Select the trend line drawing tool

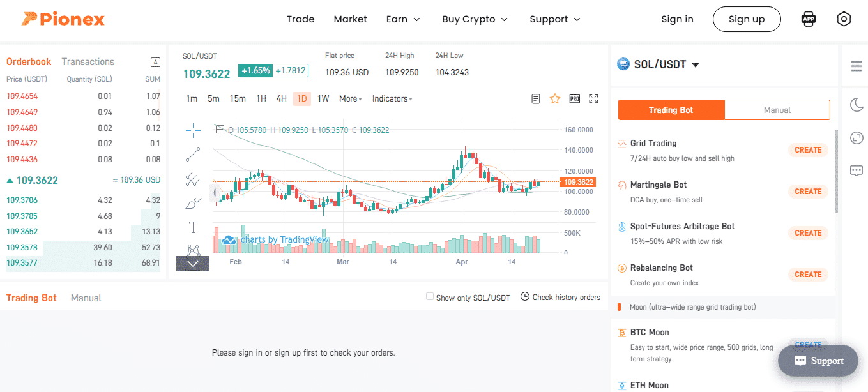click(x=193, y=155)
